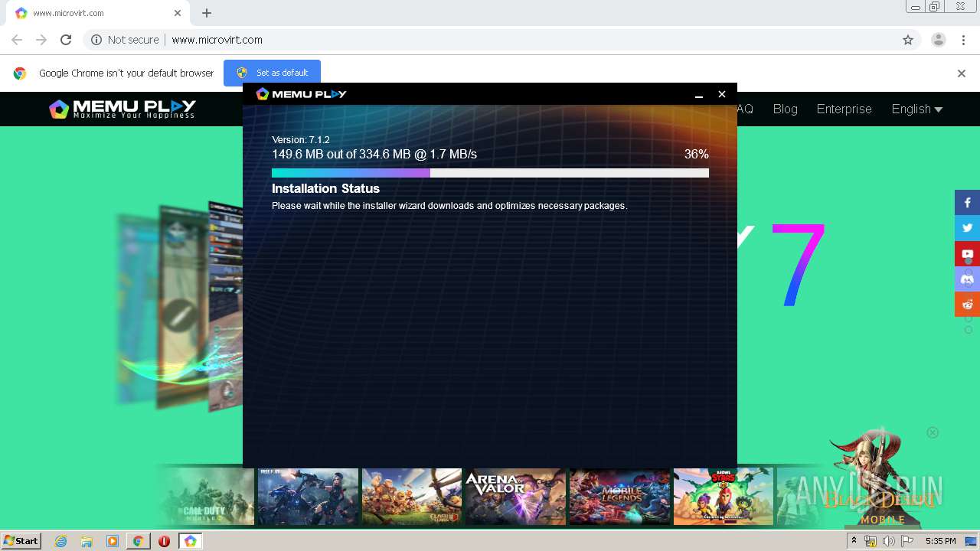This screenshot has height=551, width=980.
Task: Dismiss the default browser infobar
Action: click(x=962, y=73)
